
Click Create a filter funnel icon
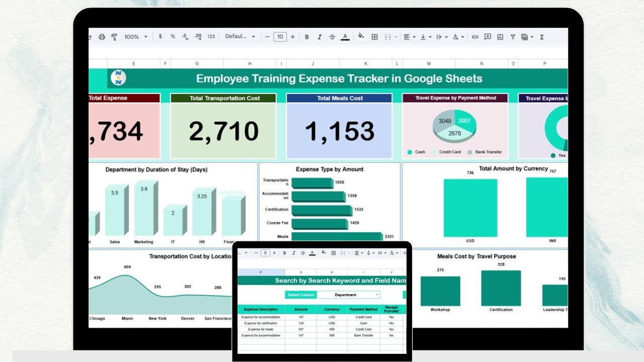513,37
